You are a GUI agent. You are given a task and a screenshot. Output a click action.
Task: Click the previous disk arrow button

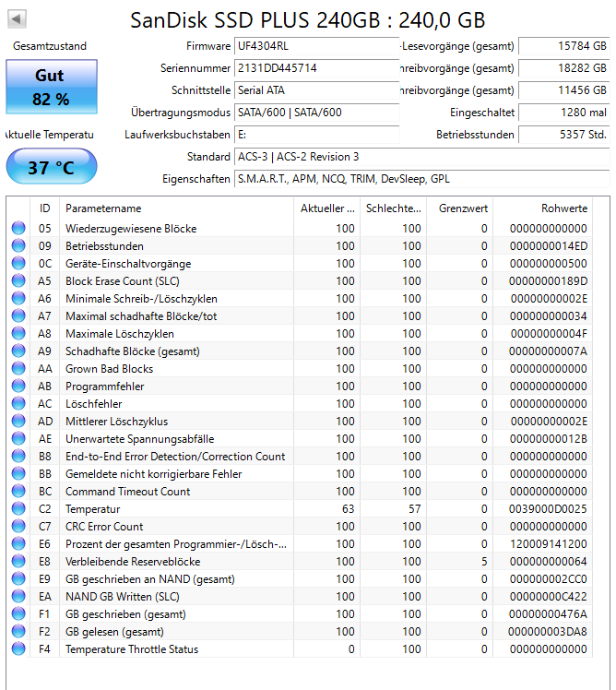pos(18,19)
